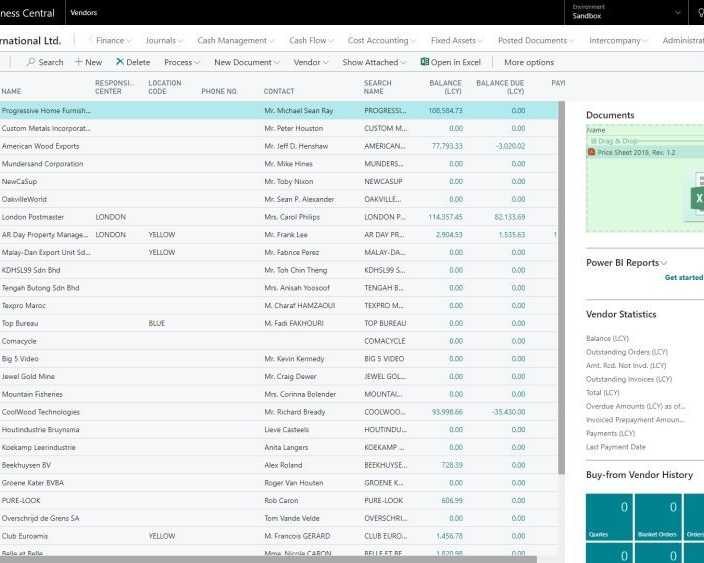
Task: Open the New Document menu
Action: point(246,62)
